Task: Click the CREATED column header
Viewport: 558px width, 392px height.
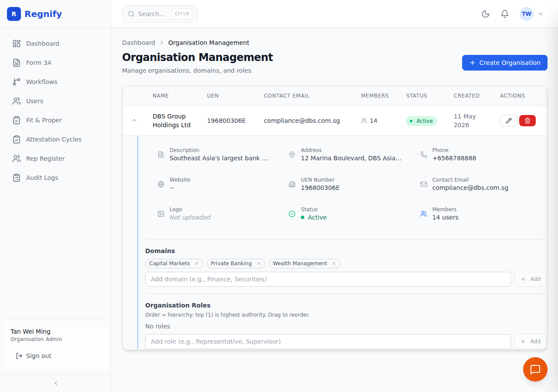Action: (x=466, y=96)
